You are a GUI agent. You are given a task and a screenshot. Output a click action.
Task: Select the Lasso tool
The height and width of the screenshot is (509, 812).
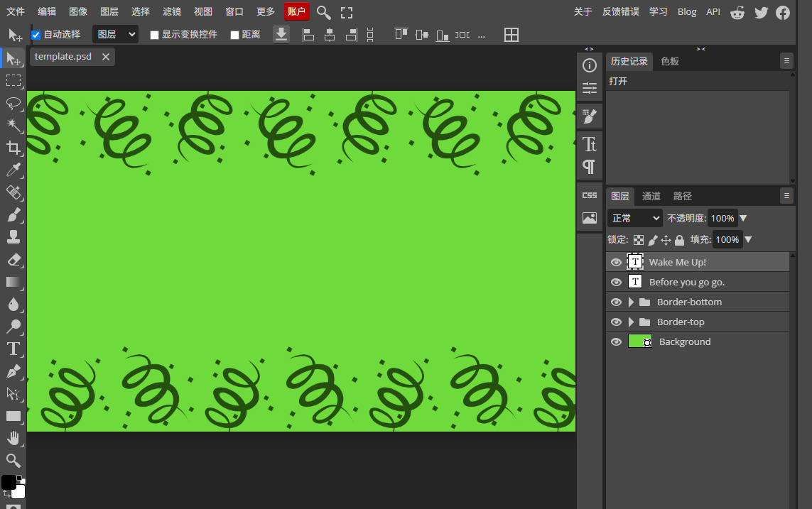(13, 103)
